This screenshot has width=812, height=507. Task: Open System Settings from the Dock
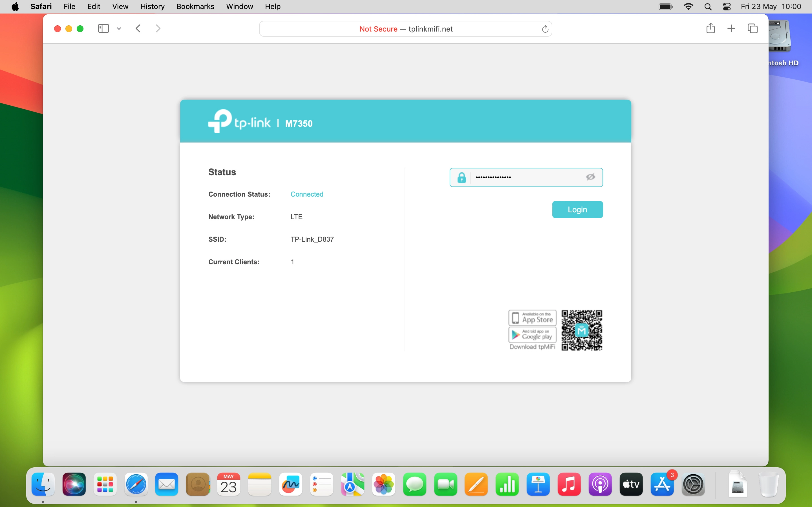tap(693, 484)
